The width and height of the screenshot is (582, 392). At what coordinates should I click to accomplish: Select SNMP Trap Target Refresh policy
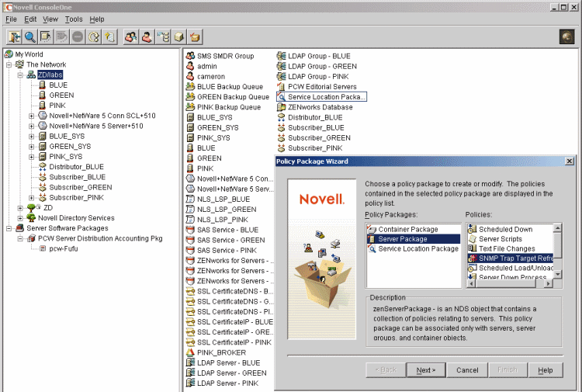point(511,258)
